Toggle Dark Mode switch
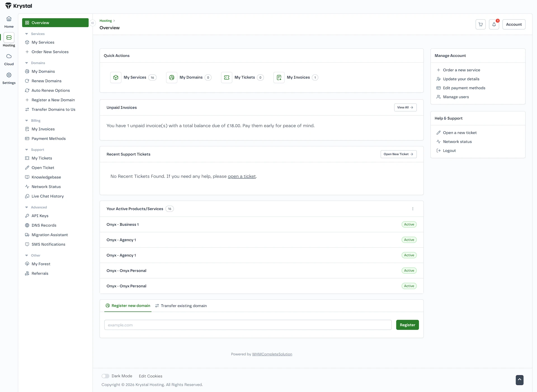 (x=105, y=376)
